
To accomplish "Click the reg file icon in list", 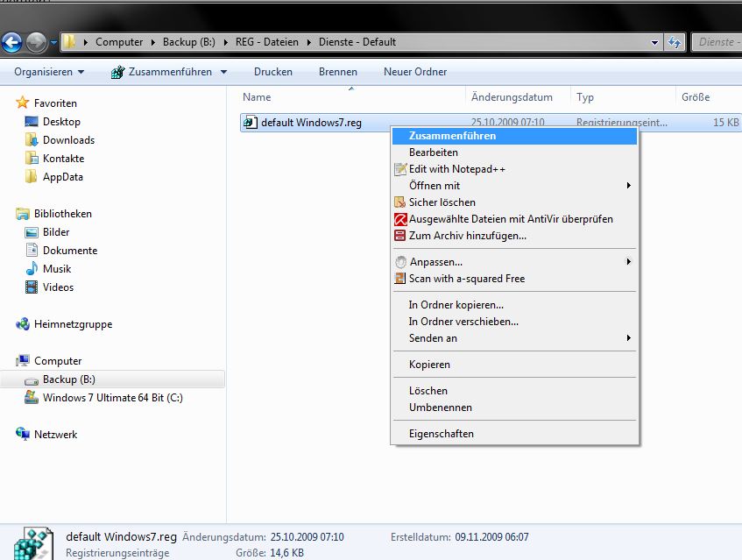I will (x=251, y=123).
